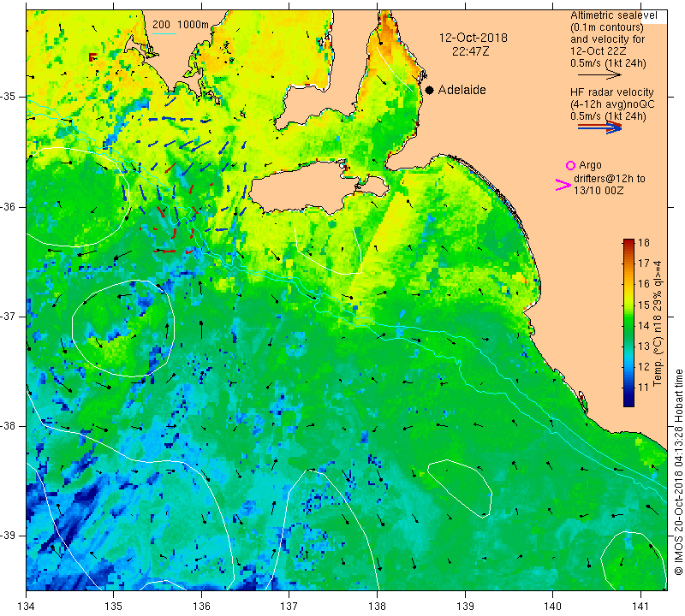Click the 15 degree colorbar label
The image size is (685, 616).
(x=644, y=305)
